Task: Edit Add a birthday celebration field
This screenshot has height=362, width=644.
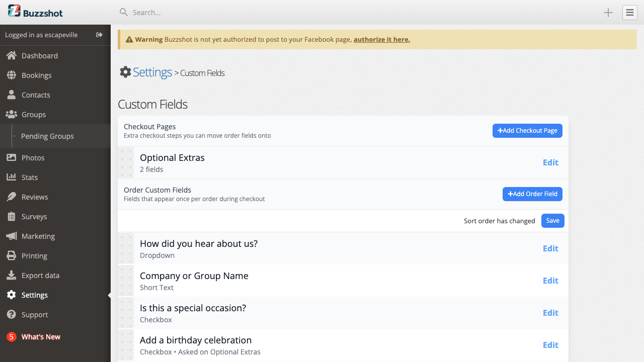Action: [x=550, y=345]
